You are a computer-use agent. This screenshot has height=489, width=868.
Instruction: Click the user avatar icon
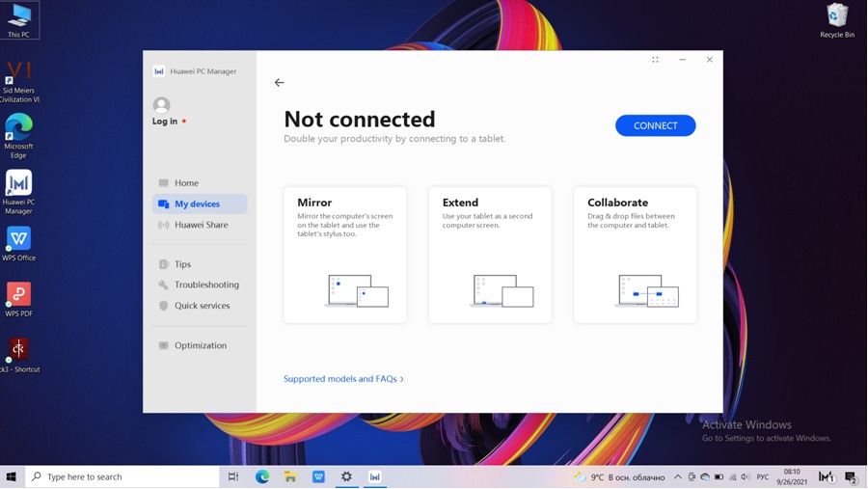click(162, 104)
